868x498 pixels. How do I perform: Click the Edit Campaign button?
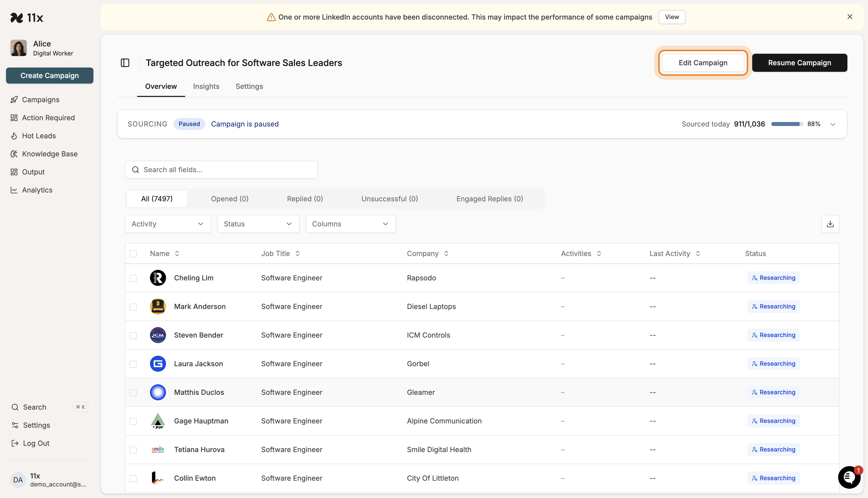[x=703, y=63]
